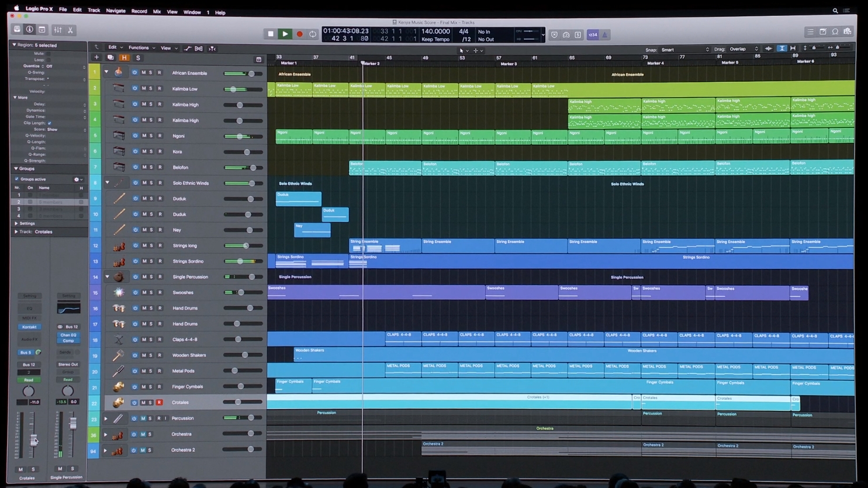Viewport: 868px width, 488px height.
Task: Click the Metal Pods track icon
Action: [119, 371]
